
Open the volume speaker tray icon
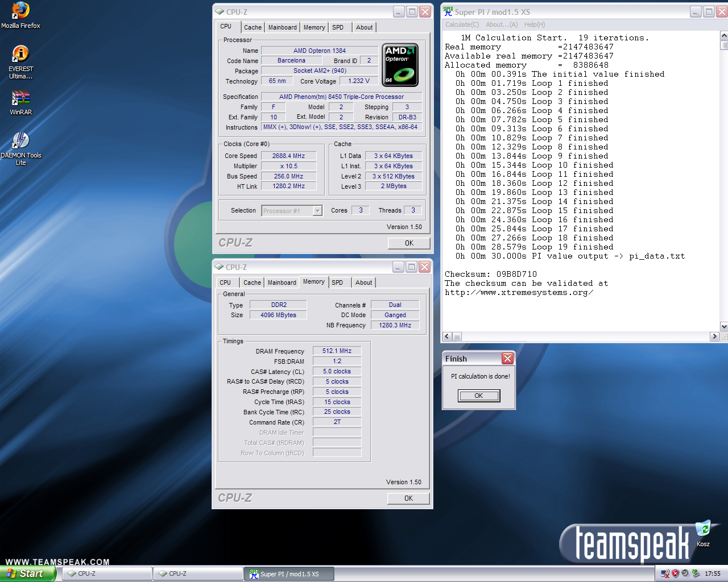coord(685,573)
